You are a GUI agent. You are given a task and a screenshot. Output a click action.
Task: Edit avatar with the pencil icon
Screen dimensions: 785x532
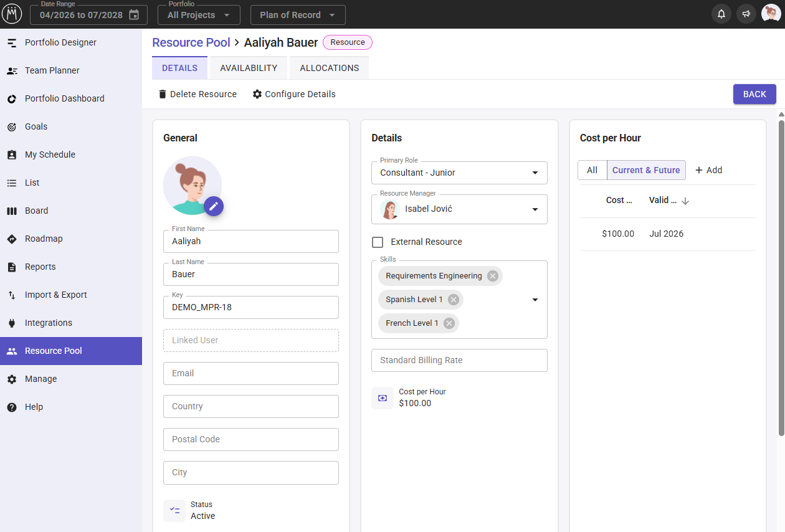[214, 206]
